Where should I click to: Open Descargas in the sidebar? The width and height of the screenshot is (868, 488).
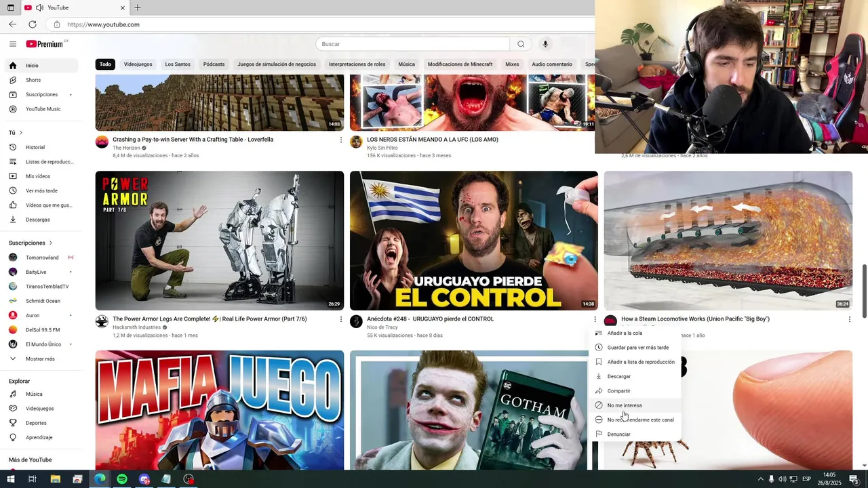tap(41, 220)
